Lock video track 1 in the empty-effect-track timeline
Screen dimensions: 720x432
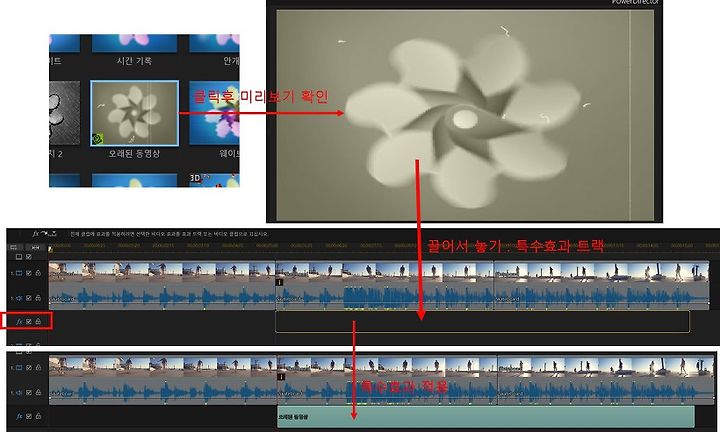click(x=38, y=273)
